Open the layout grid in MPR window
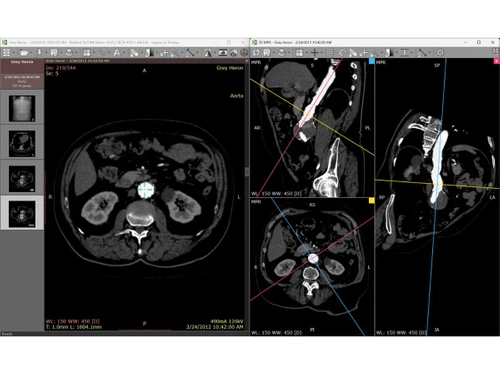 click(299, 52)
